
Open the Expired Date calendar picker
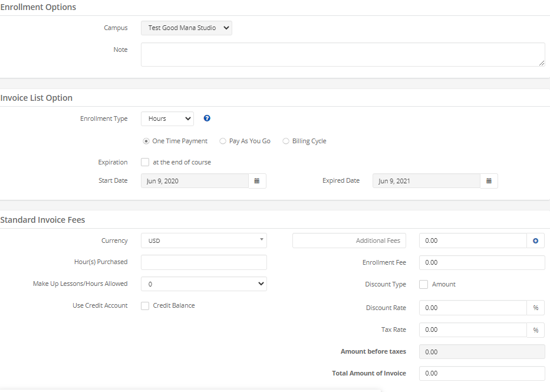coord(489,181)
